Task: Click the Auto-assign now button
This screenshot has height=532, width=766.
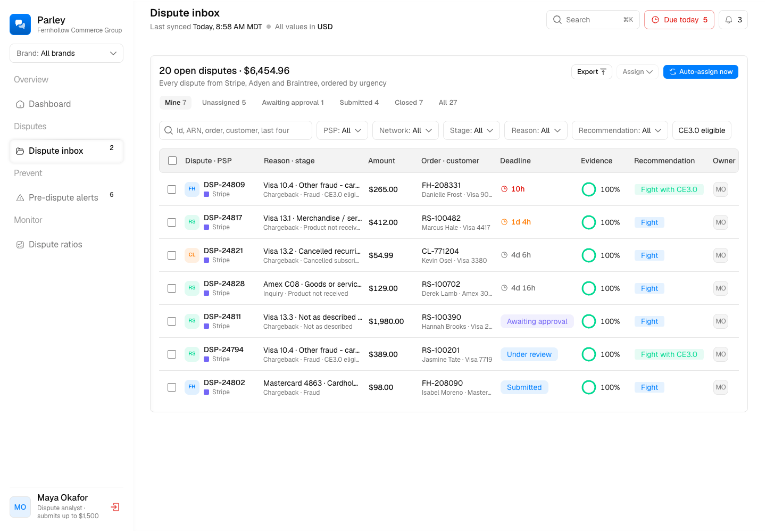Action: (x=701, y=72)
